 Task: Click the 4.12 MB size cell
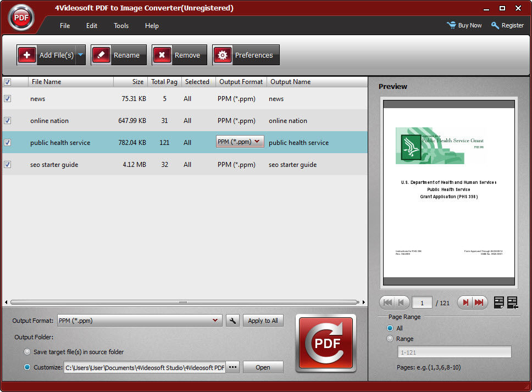point(134,165)
